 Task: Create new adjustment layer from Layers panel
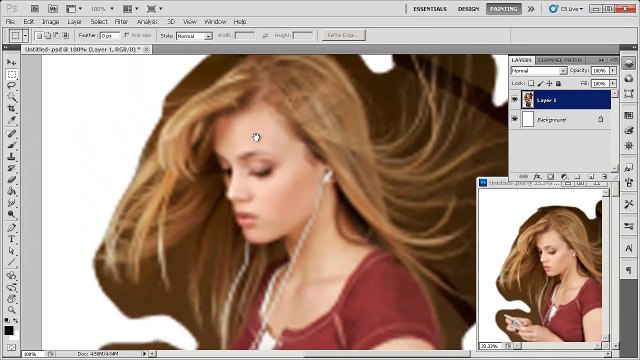564,176
